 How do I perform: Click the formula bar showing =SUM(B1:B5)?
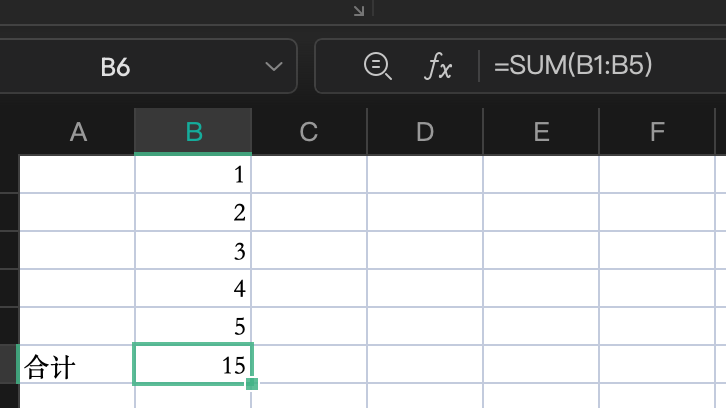coord(600,67)
